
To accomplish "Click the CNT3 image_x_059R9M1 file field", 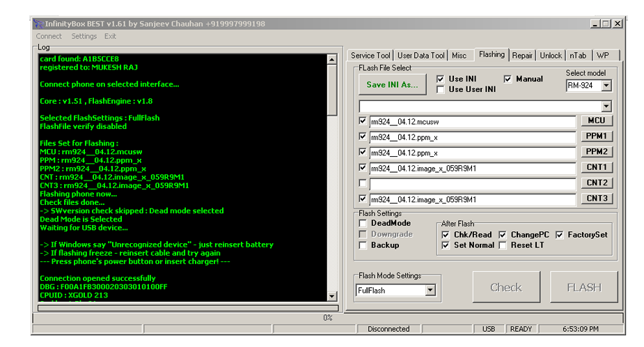I will pos(473,199).
